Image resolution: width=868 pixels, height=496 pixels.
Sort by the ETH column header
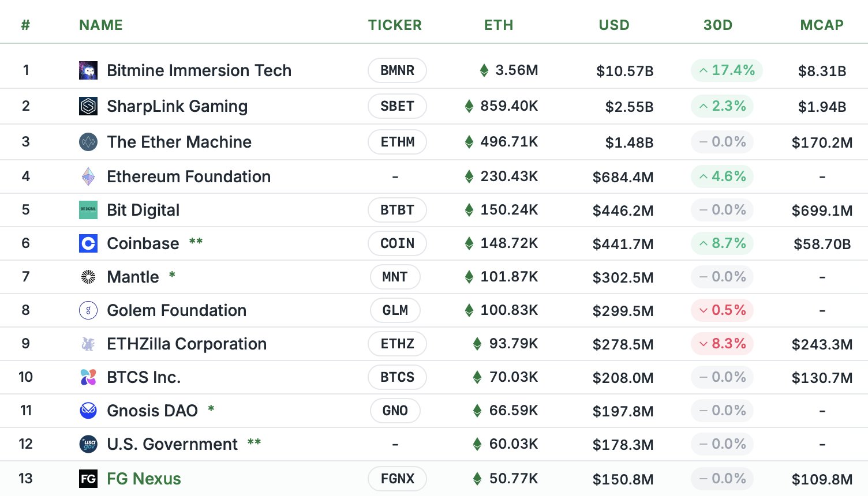[x=499, y=25]
